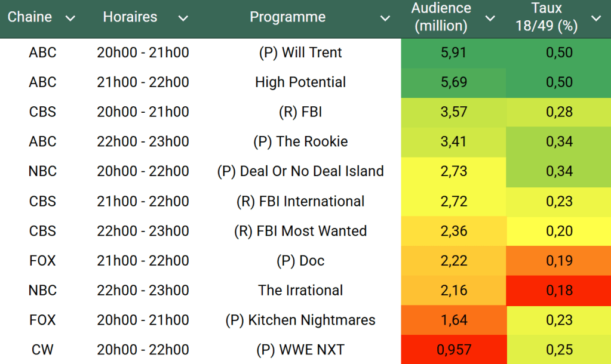This screenshot has width=611, height=364.
Task: Click the (P) The Rookie cell
Action: (x=300, y=141)
